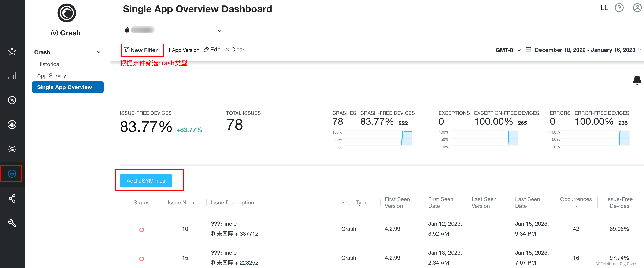
Task: Open the share nodes sidebar icon
Action: click(12, 198)
